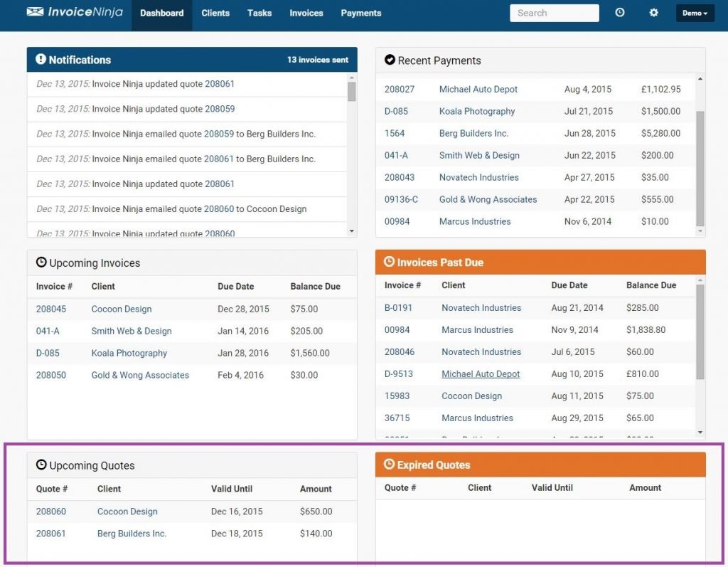Open invoice 041-A in Upcoming Invoices

coord(48,331)
